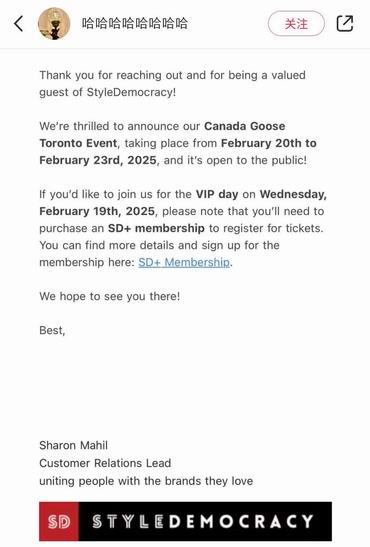The image size is (370, 547).
Task: Tap the poster's round profile avatar
Action: click(54, 24)
